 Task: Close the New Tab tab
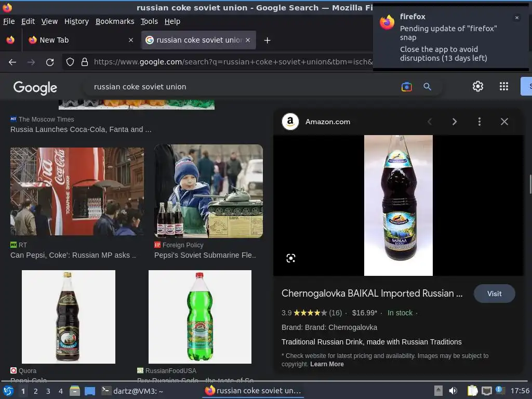tap(131, 40)
